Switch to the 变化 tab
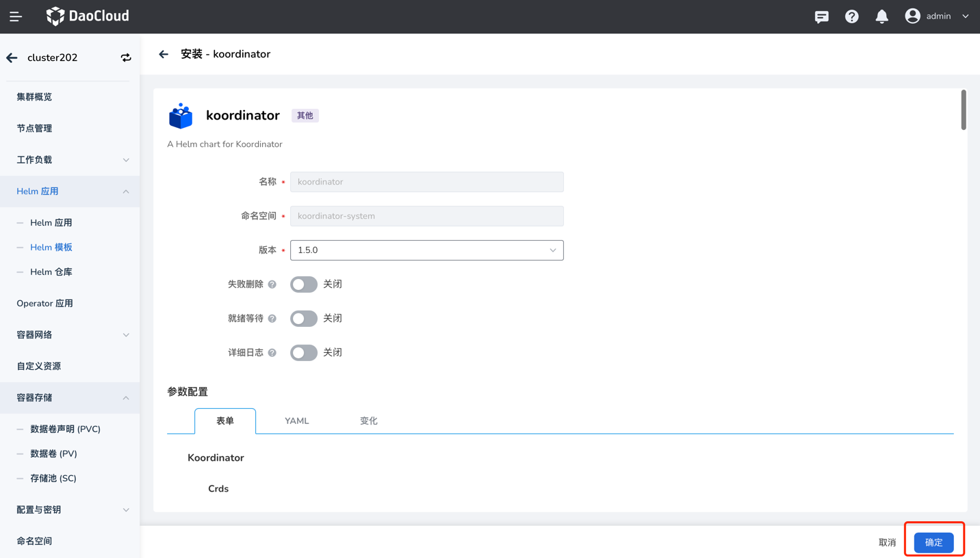980x558 pixels. [368, 421]
